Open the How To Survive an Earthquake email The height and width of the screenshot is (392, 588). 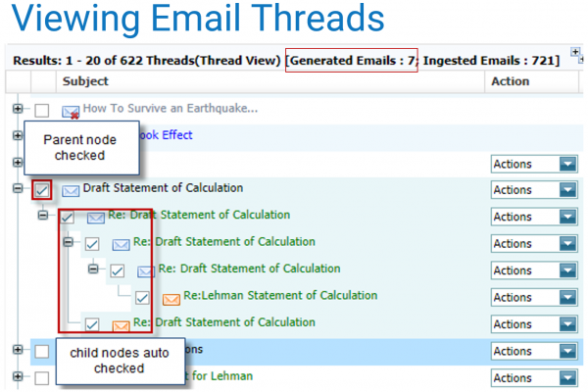tap(171, 109)
